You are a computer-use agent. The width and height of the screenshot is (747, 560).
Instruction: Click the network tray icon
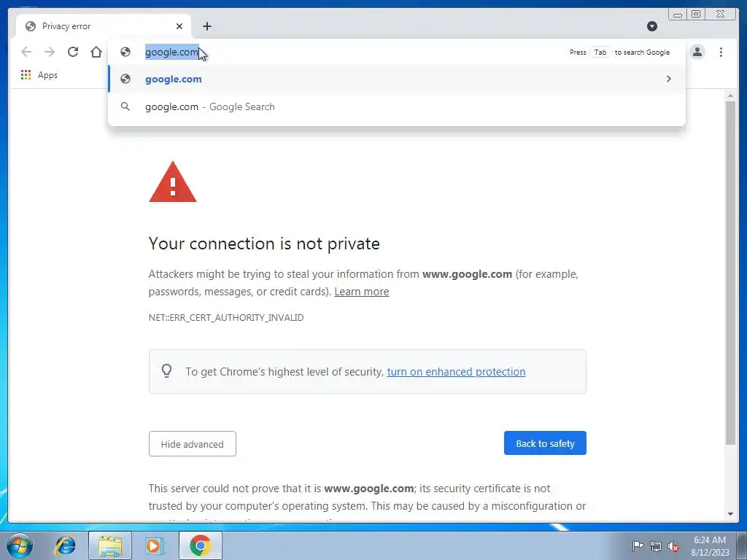tap(656, 547)
